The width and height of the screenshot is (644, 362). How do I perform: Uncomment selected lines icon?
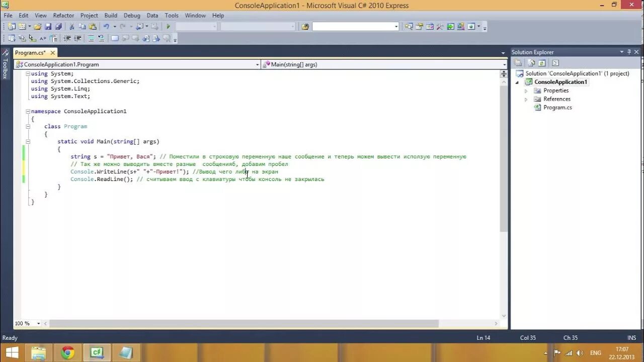coord(101,38)
